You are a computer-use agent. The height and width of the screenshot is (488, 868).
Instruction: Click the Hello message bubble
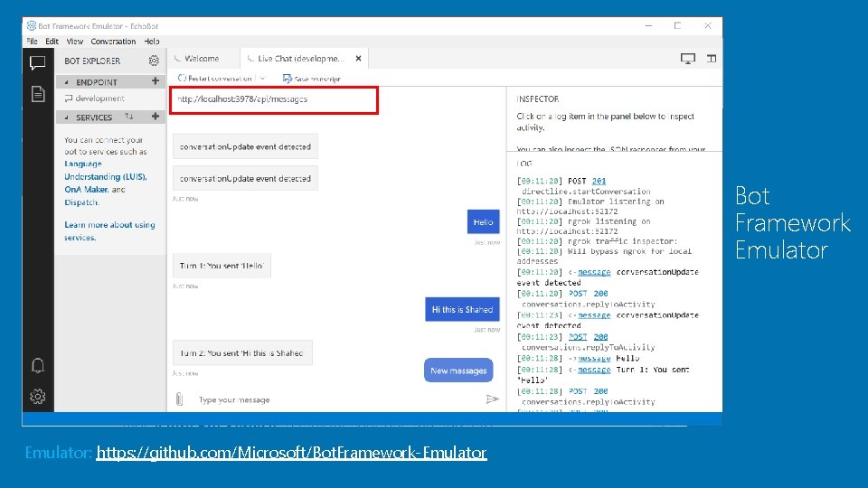483,222
